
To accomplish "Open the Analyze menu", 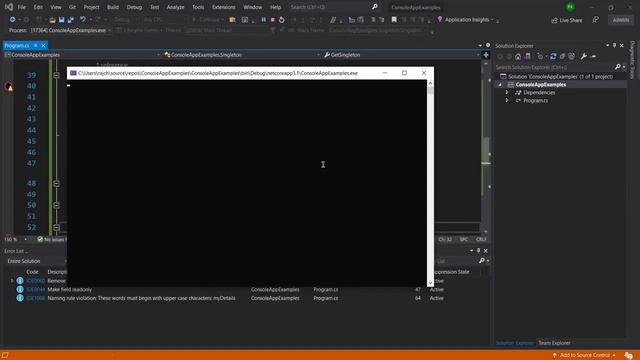I will click(175, 7).
